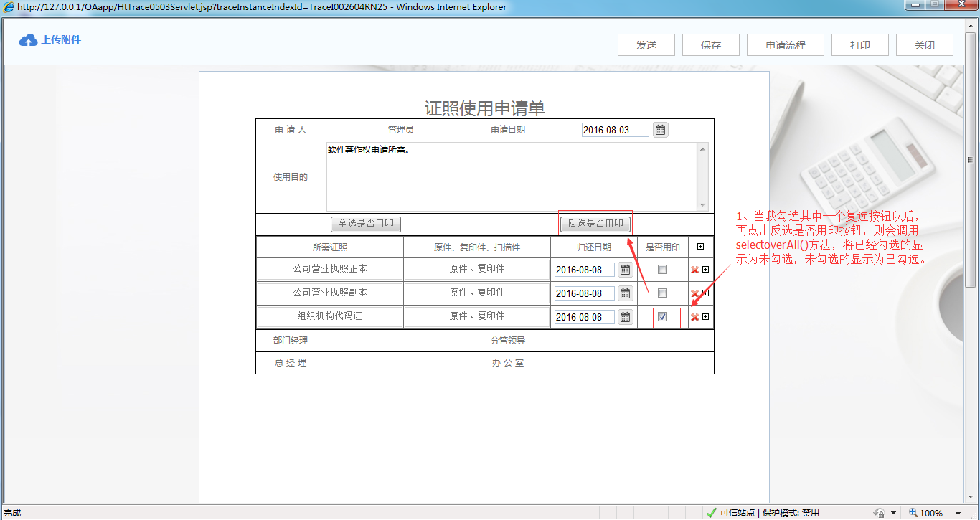This screenshot has width=980, height=520.
Task: Check 是否用印 for 公司营业执照副本
Action: point(662,293)
